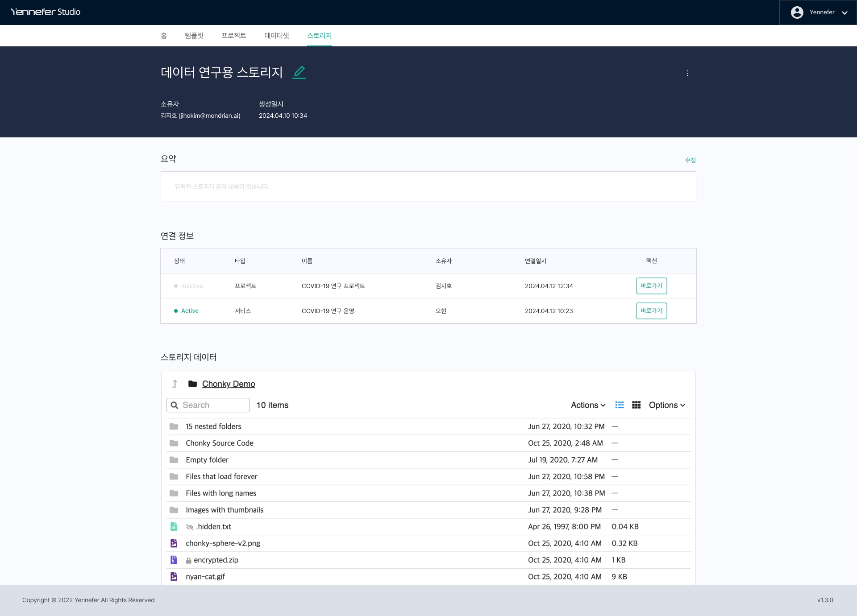Click the nyan-cat.gif file icon
The height and width of the screenshot is (616, 857).
point(174,577)
